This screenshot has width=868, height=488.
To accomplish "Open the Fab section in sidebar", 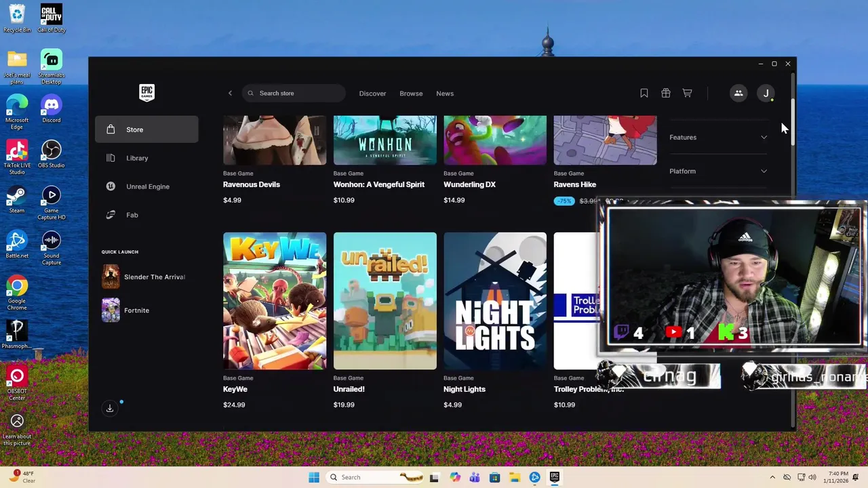I will pyautogui.click(x=146, y=215).
